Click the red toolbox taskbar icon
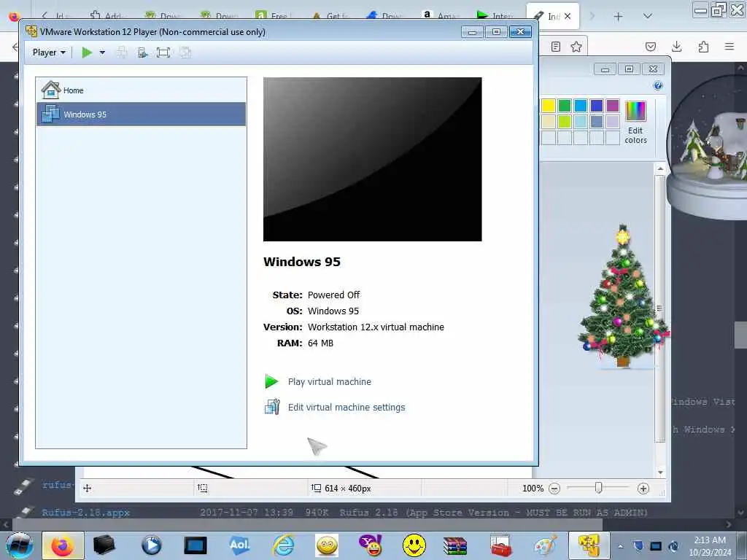Viewport: 747px width, 560px height. [x=500, y=545]
